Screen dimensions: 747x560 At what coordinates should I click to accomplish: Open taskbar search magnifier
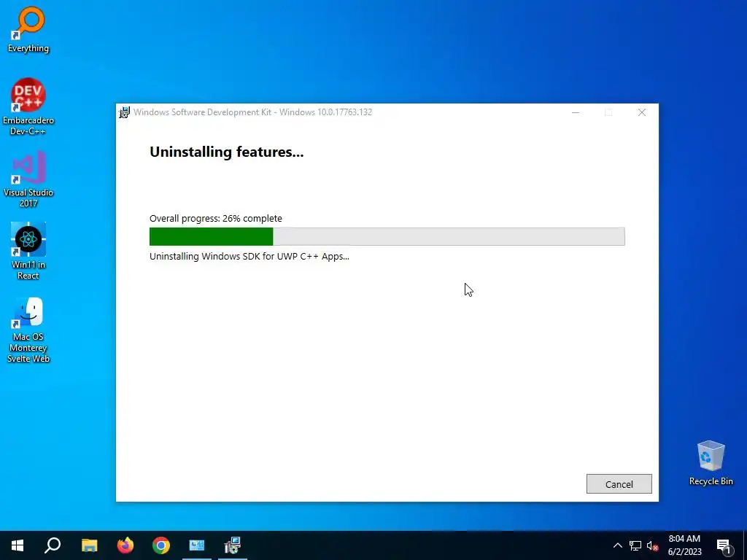(x=53, y=545)
